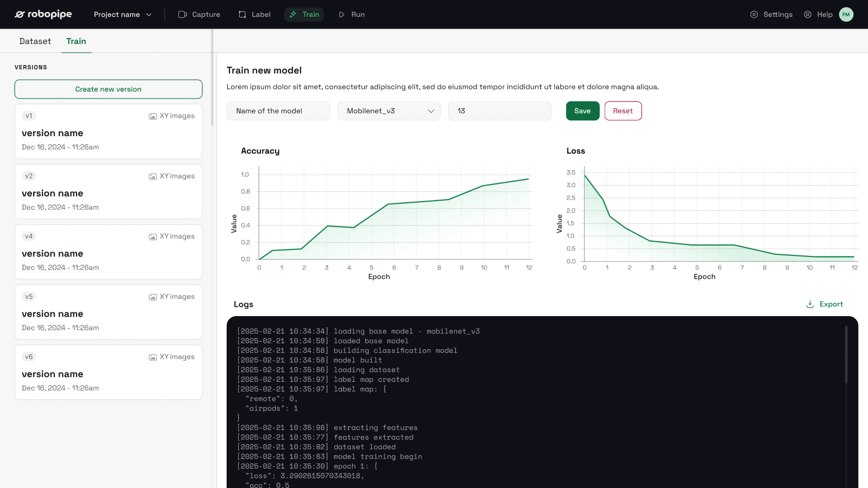The image size is (868, 488).
Task: Select the Train nav item in top bar
Action: 304,15
